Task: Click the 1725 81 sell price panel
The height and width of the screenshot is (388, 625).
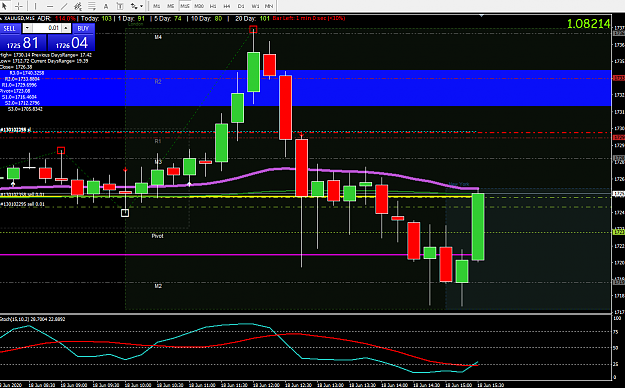Action: [23, 43]
